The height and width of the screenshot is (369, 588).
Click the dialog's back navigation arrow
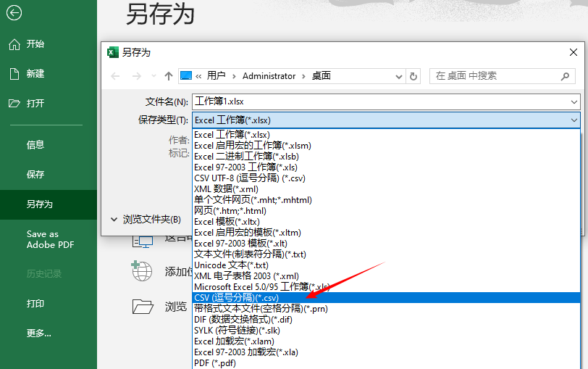tap(115, 76)
